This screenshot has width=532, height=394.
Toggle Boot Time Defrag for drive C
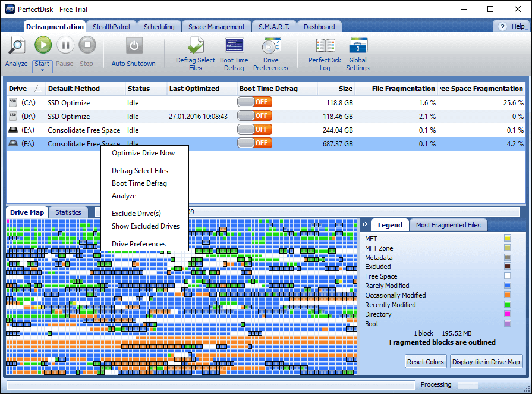pos(255,102)
